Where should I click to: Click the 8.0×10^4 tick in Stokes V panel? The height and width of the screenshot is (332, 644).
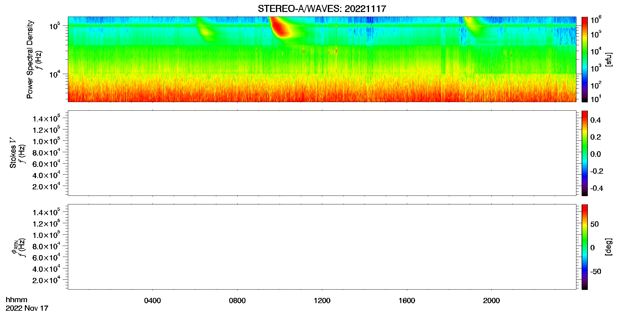coord(46,152)
